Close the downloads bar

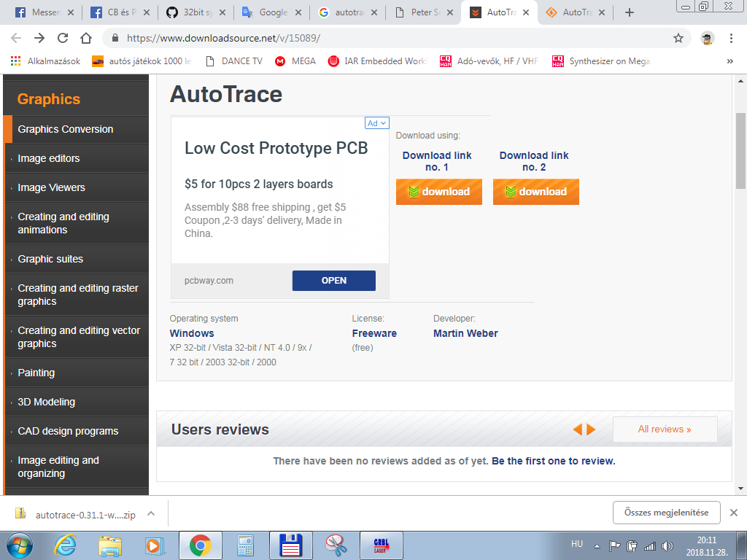click(x=734, y=513)
